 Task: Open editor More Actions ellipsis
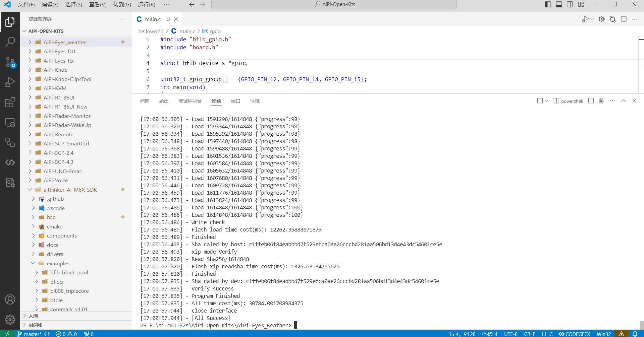coord(635,19)
